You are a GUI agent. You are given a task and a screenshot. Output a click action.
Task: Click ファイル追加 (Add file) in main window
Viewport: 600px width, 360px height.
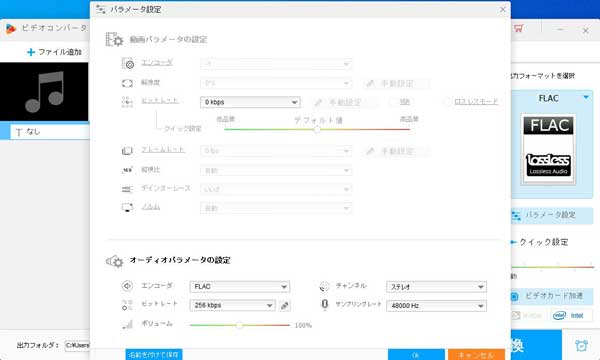[x=54, y=52]
